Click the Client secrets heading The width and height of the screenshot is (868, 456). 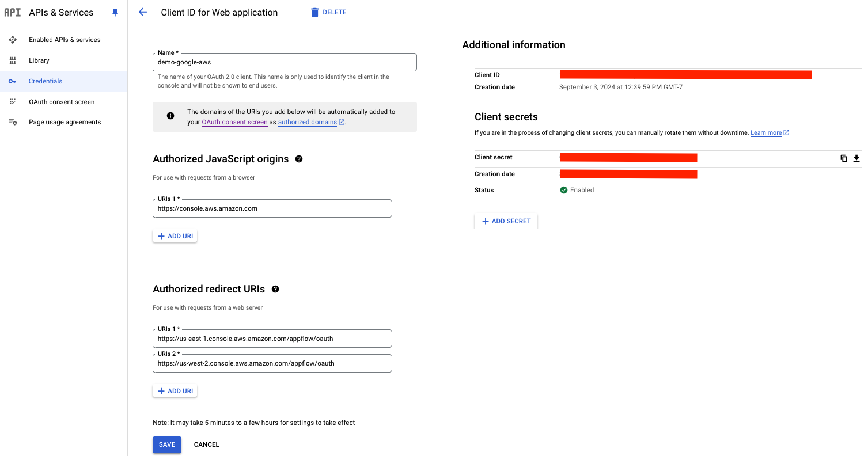(x=506, y=117)
